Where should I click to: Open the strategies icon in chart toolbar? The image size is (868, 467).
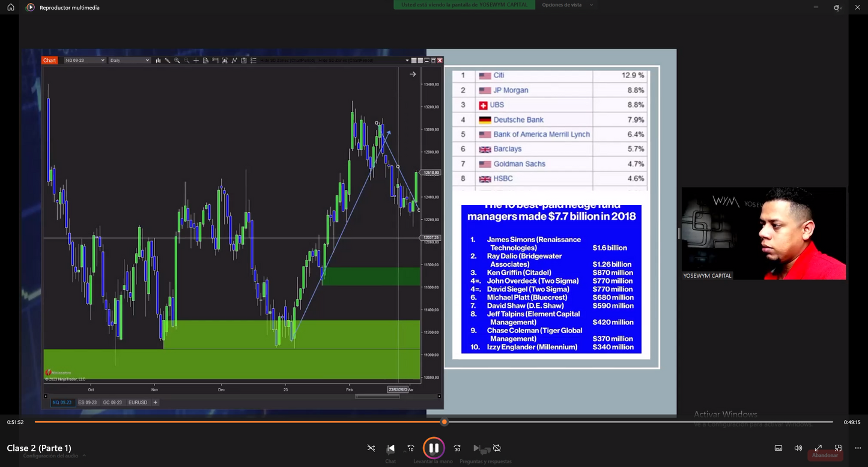[x=234, y=60]
